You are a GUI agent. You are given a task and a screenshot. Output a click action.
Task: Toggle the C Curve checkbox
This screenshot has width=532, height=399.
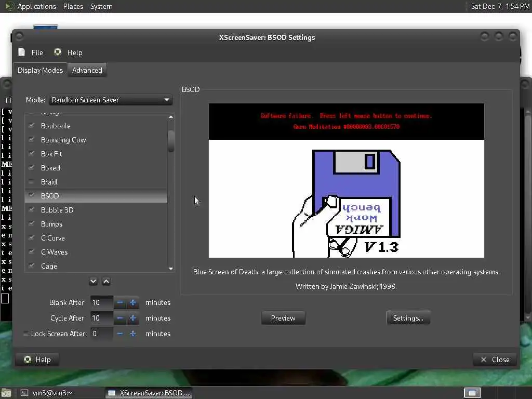click(x=32, y=238)
